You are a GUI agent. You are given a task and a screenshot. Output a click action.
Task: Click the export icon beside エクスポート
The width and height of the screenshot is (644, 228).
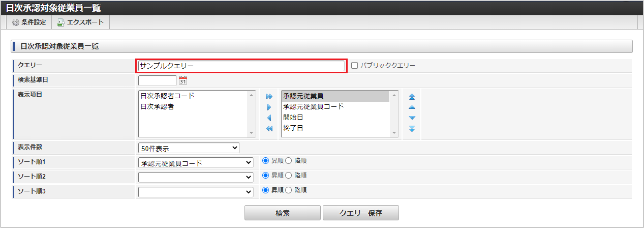61,22
